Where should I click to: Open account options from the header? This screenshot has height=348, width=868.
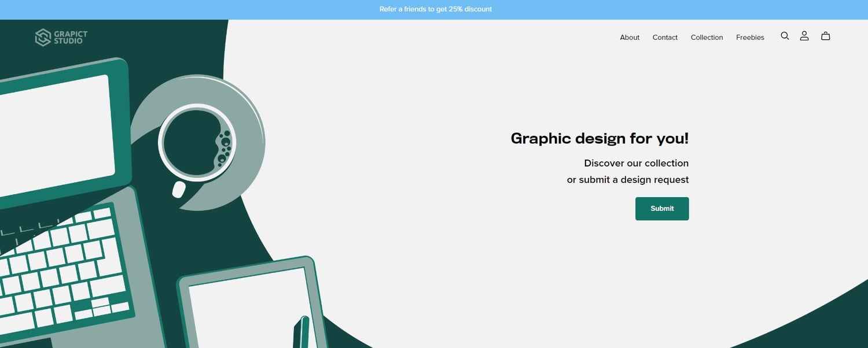tap(804, 36)
